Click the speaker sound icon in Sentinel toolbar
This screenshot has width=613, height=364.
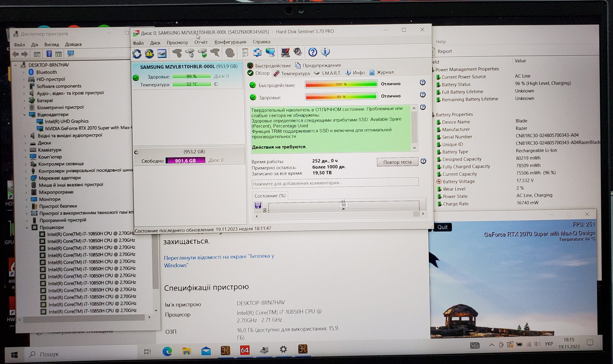[x=298, y=52]
